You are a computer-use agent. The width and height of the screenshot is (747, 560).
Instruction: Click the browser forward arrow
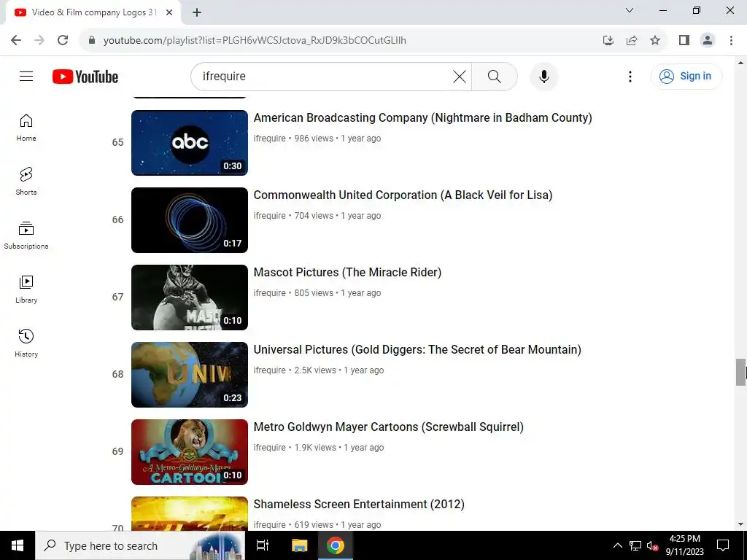pyautogui.click(x=39, y=40)
